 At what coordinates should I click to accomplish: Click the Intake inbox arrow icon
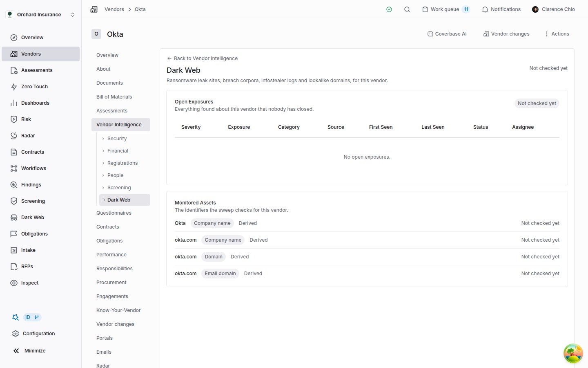click(x=14, y=250)
